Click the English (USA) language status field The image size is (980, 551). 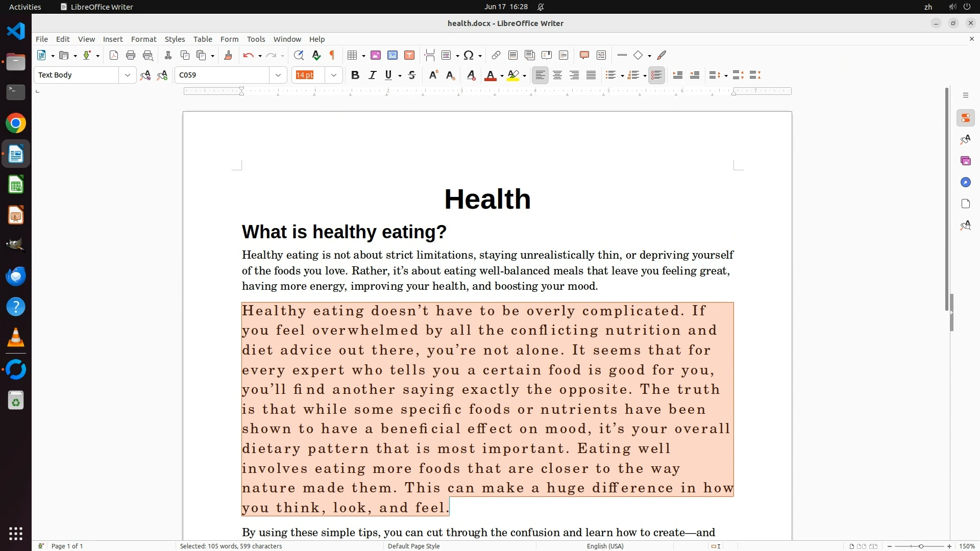point(605,546)
